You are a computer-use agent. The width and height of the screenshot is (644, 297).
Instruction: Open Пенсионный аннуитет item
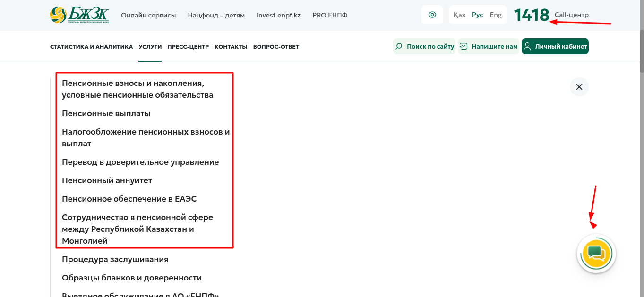coord(107,180)
